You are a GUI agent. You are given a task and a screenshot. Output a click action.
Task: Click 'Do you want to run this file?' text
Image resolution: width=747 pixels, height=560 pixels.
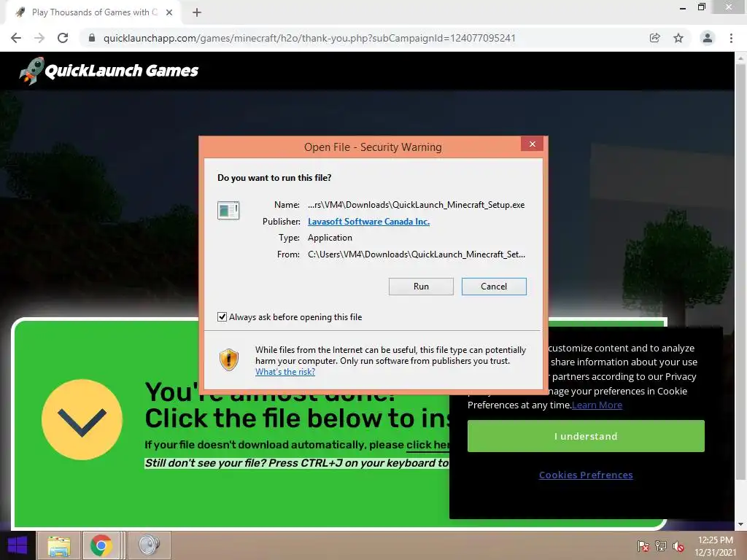click(274, 178)
